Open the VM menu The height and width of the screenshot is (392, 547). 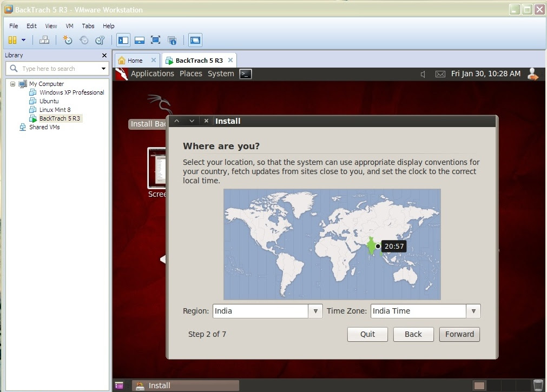pyautogui.click(x=69, y=26)
